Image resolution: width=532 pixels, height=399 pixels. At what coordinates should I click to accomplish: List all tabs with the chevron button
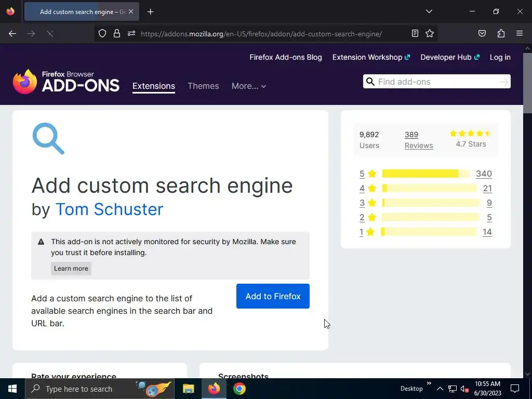click(x=429, y=11)
